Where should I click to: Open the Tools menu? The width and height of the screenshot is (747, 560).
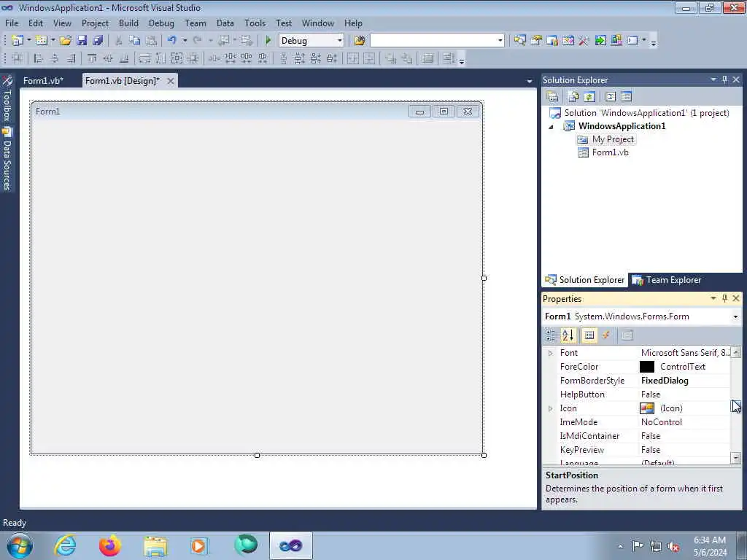tap(255, 23)
